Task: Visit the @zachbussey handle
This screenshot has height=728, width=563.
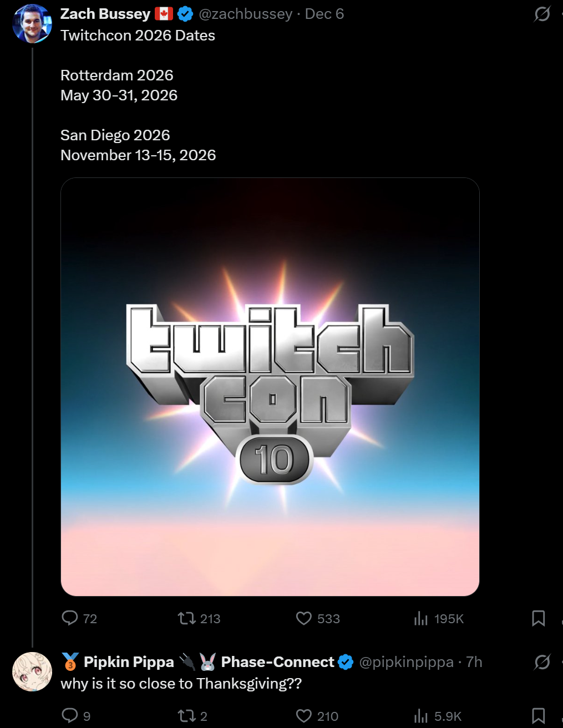Action: click(x=245, y=14)
